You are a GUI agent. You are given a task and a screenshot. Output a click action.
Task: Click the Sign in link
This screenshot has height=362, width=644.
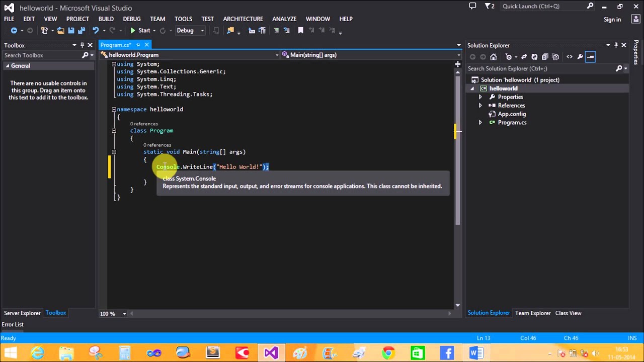click(x=612, y=20)
